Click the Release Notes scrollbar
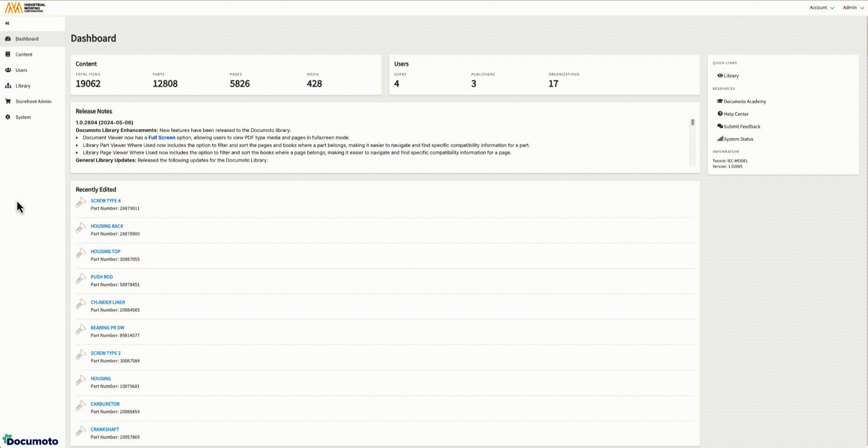 click(692, 123)
